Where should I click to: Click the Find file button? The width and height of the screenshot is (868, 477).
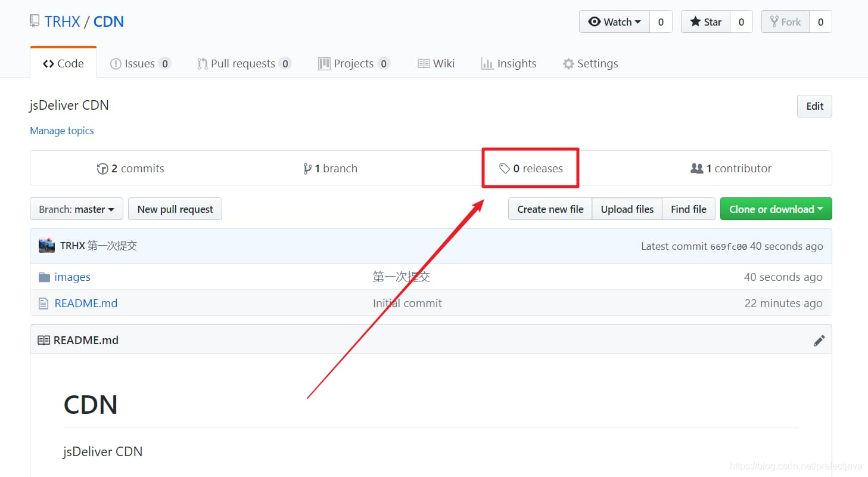689,209
